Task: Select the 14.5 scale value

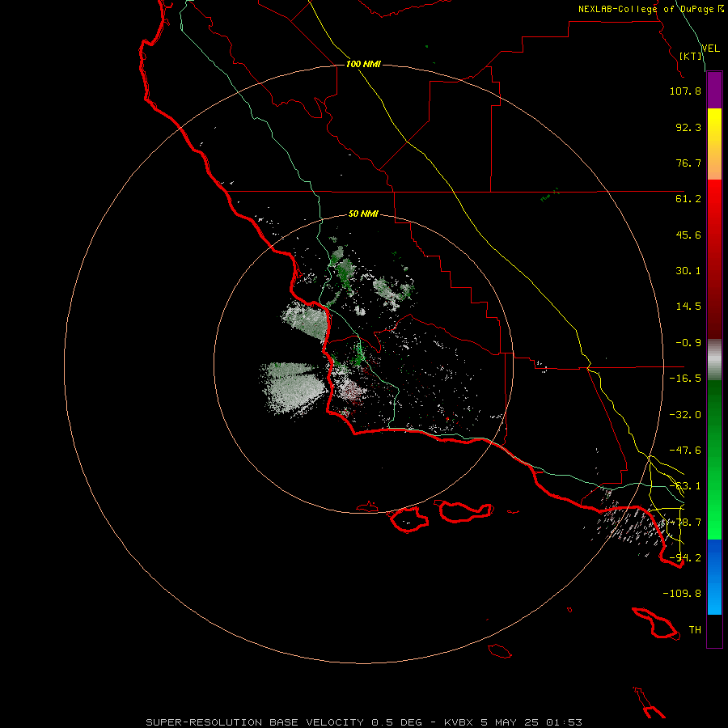Action: coord(688,307)
